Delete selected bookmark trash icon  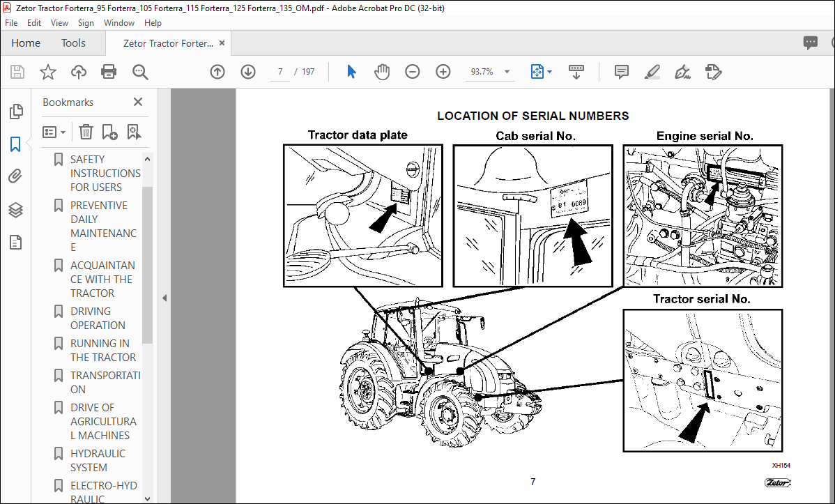coord(86,132)
